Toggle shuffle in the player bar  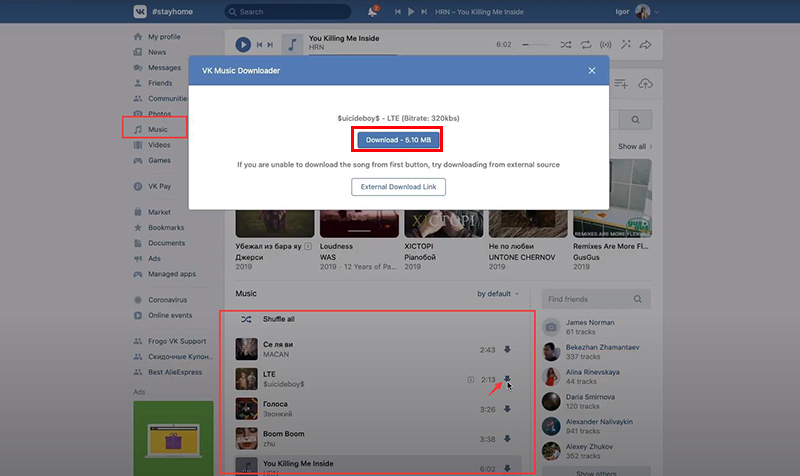coord(566,45)
